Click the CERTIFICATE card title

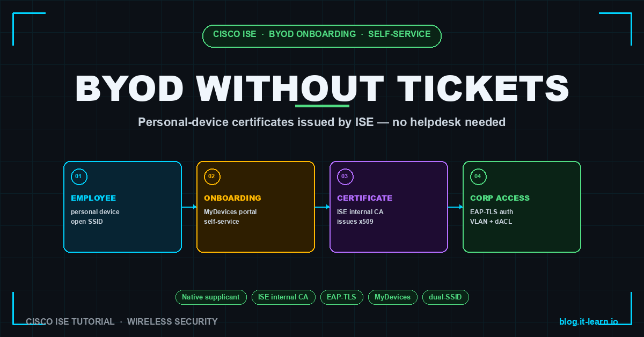coord(365,198)
